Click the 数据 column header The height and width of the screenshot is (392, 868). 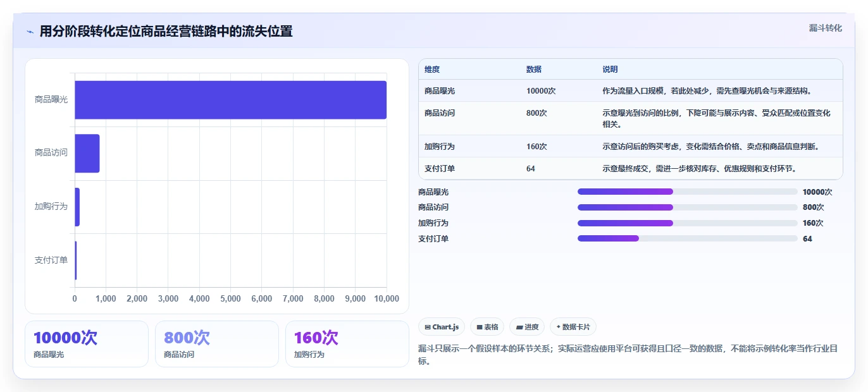pyautogui.click(x=534, y=70)
